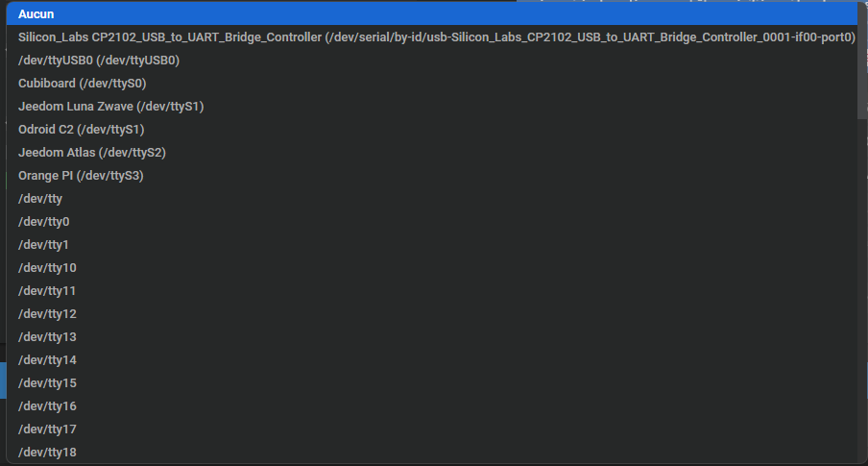This screenshot has height=466, width=868.
Task: Select /dev/tty17 entry
Action: 47,429
